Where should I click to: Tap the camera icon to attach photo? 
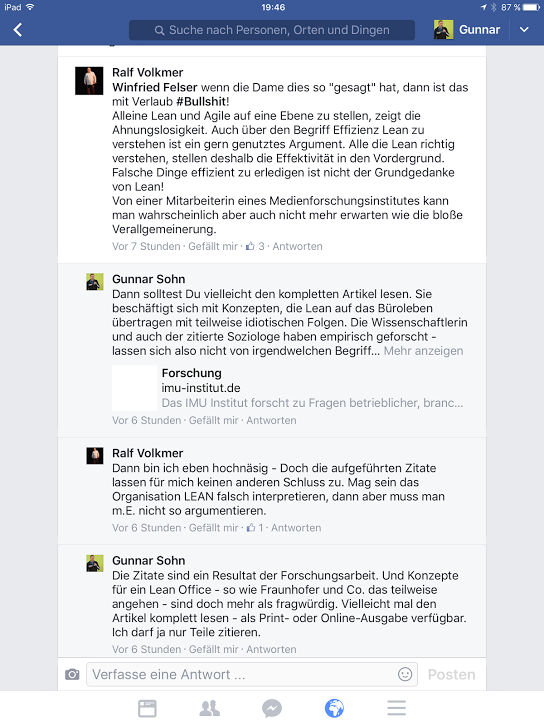click(x=72, y=674)
